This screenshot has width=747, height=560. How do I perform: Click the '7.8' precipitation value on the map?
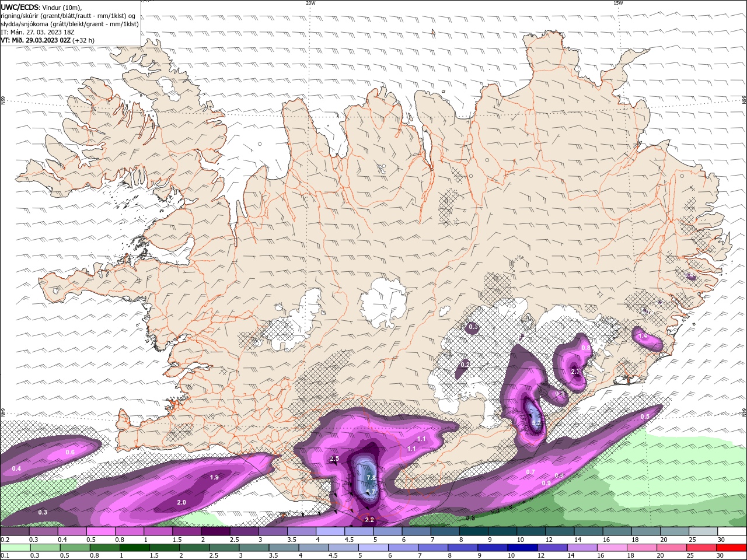(371, 478)
